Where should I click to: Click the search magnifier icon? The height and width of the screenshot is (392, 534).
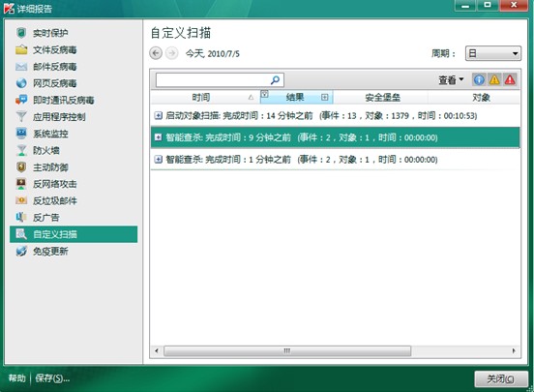tap(275, 80)
